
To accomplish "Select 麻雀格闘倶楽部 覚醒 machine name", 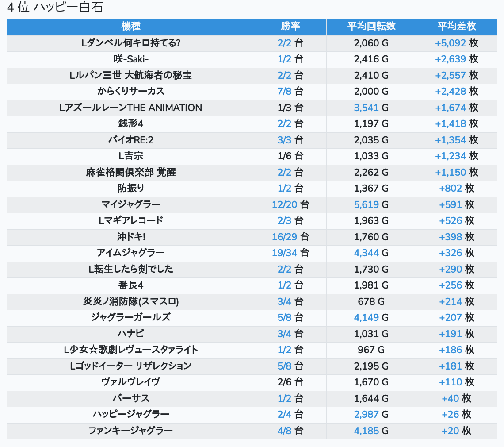I will [131, 172].
